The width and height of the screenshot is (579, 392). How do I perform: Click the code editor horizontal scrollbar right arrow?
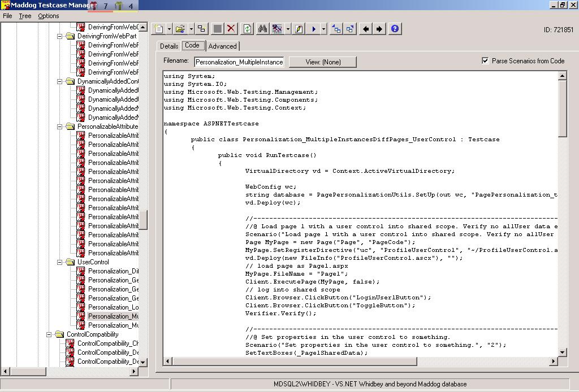coord(553,361)
